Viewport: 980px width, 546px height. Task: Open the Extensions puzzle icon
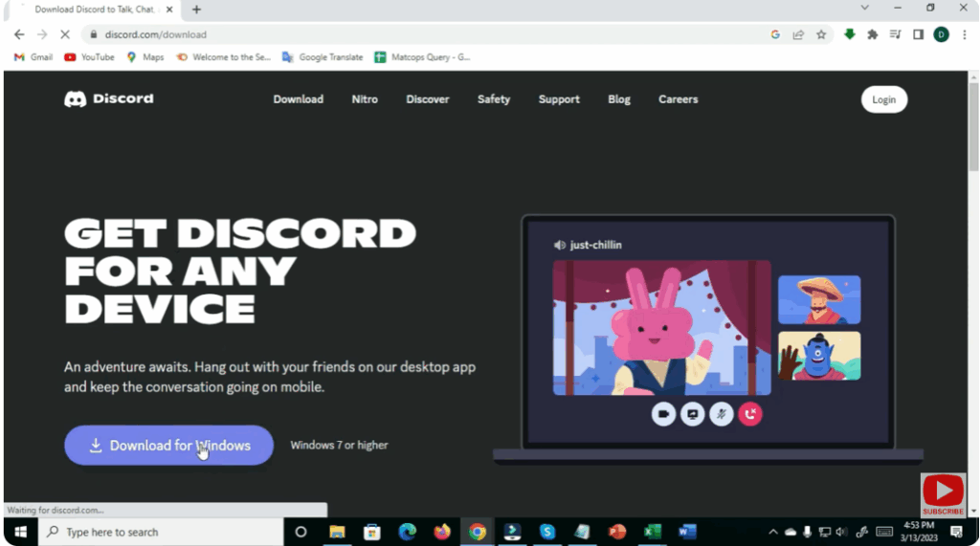(873, 34)
